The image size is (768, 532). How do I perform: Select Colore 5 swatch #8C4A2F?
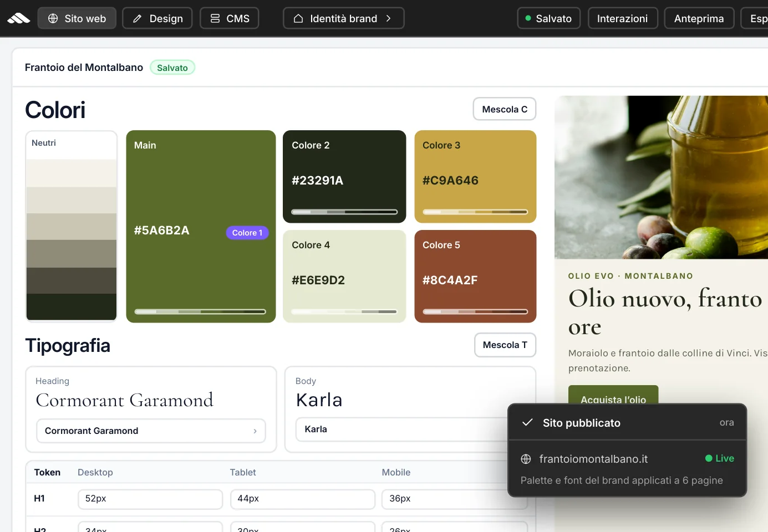[475, 276]
